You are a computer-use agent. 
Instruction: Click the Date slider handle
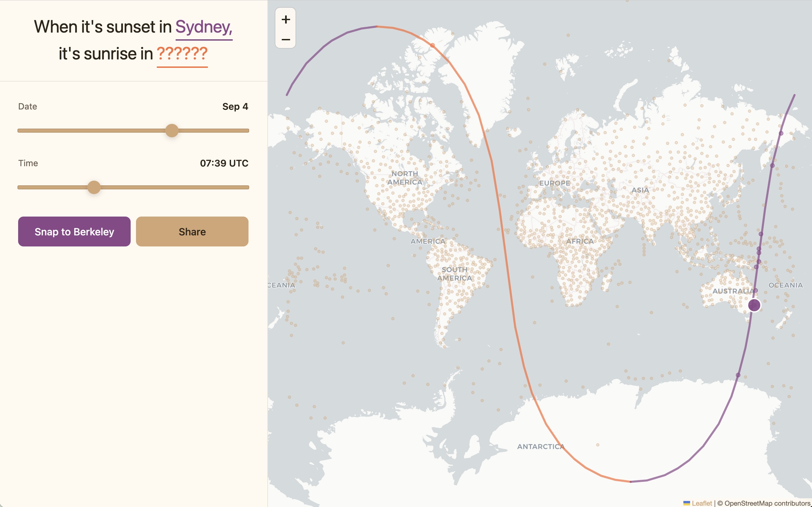click(172, 131)
